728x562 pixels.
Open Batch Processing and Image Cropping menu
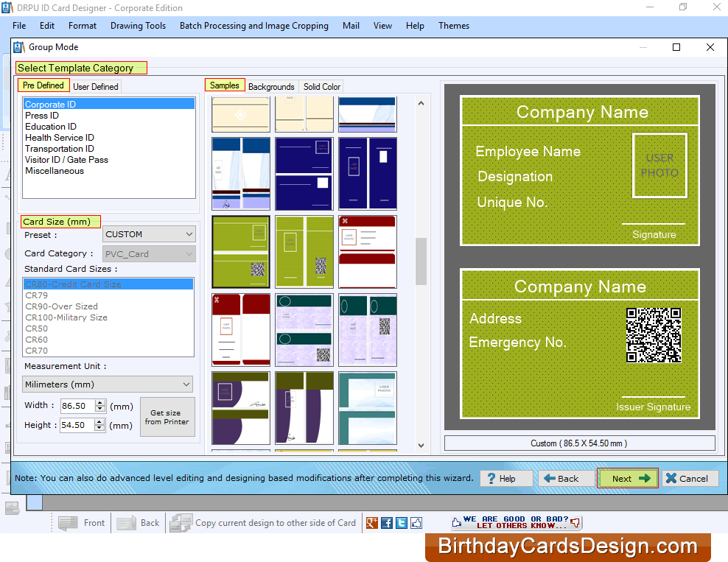[x=254, y=26]
